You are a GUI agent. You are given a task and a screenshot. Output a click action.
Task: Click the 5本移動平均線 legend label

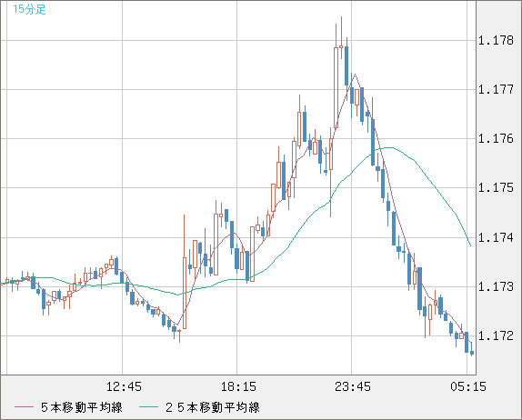82,407
